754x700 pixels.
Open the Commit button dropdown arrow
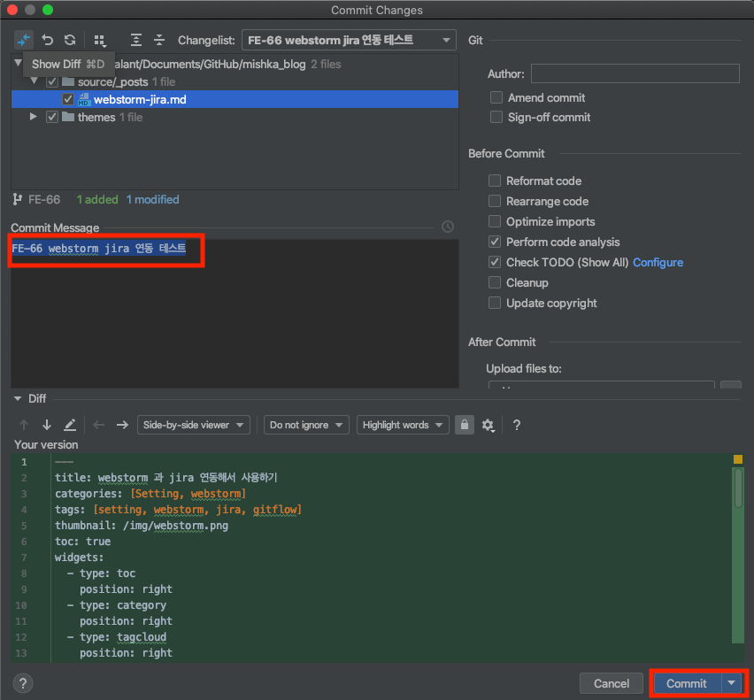pos(731,682)
